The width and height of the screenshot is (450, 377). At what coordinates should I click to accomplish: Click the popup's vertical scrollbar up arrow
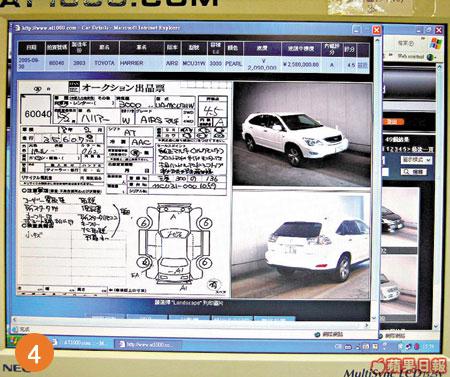tap(377, 40)
